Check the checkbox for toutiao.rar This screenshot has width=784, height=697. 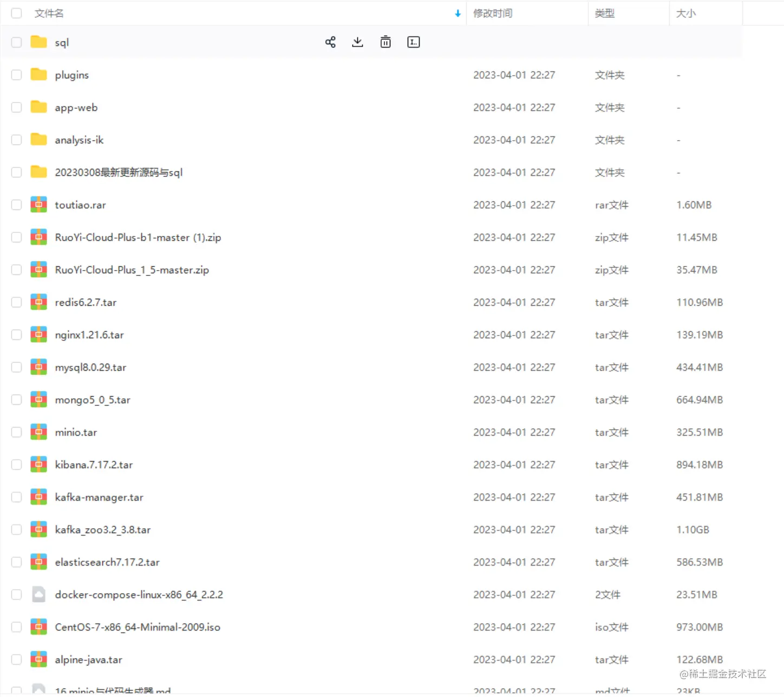tap(16, 205)
